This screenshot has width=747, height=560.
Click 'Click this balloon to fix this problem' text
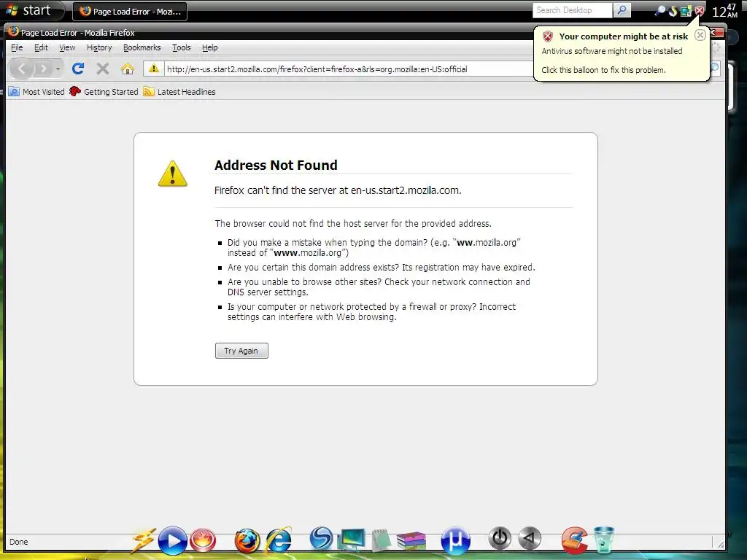click(603, 70)
